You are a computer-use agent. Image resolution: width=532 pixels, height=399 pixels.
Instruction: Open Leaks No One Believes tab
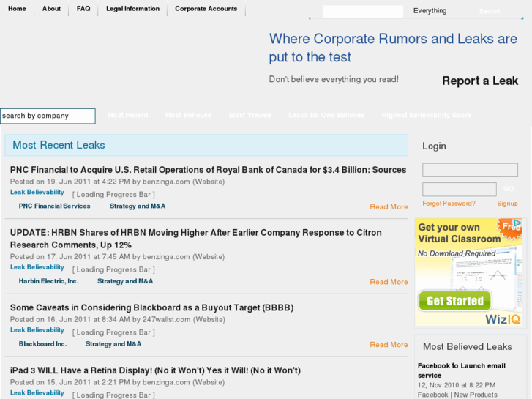[326, 115]
